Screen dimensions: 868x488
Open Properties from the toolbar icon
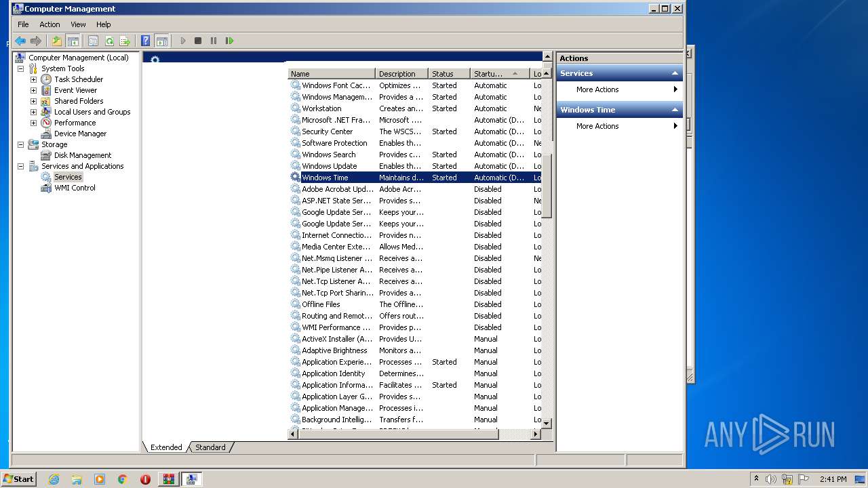tap(94, 41)
